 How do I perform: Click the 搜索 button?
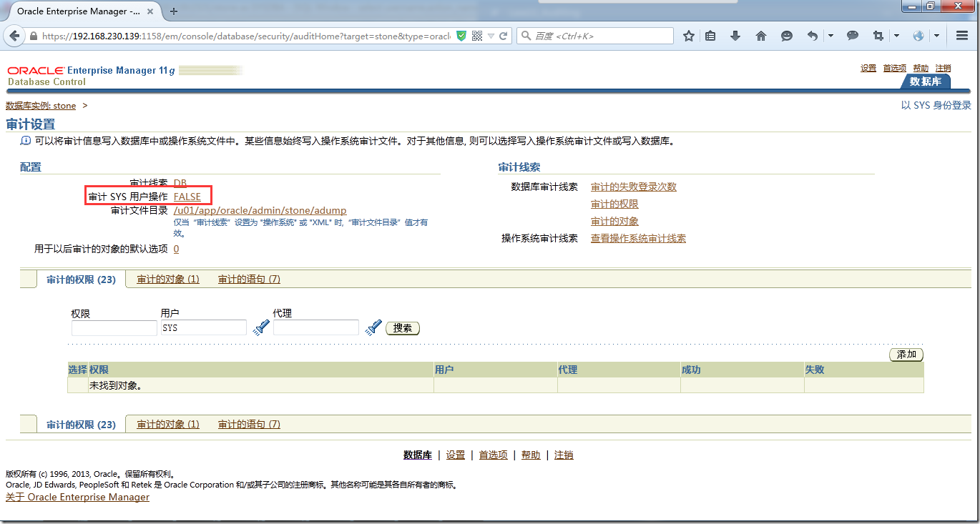tap(403, 328)
